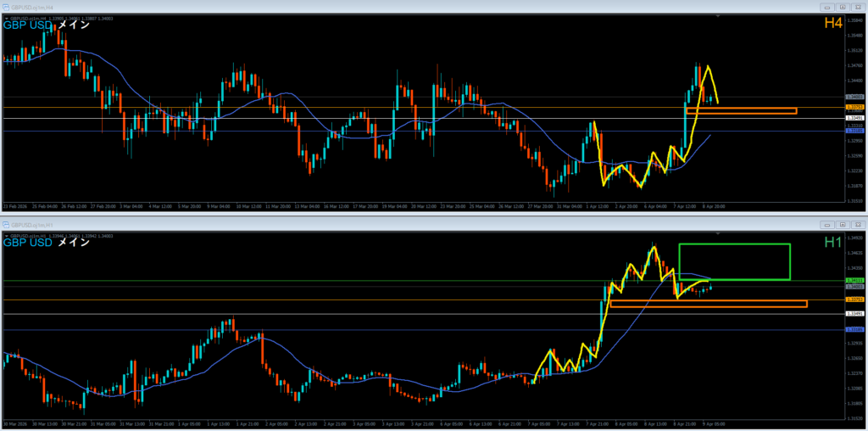Click the green 1.34011 price label on H1
The height and width of the screenshot is (431, 868).
(x=854, y=280)
